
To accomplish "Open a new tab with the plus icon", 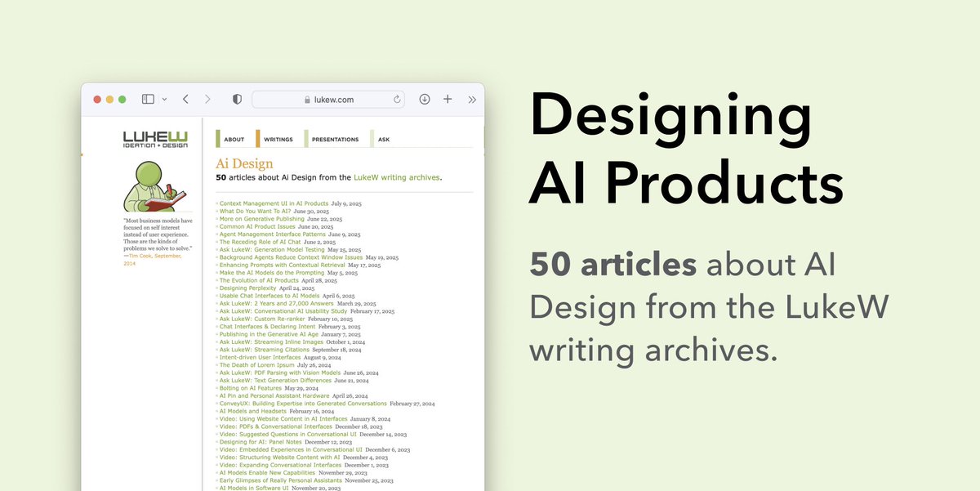I will [448, 99].
